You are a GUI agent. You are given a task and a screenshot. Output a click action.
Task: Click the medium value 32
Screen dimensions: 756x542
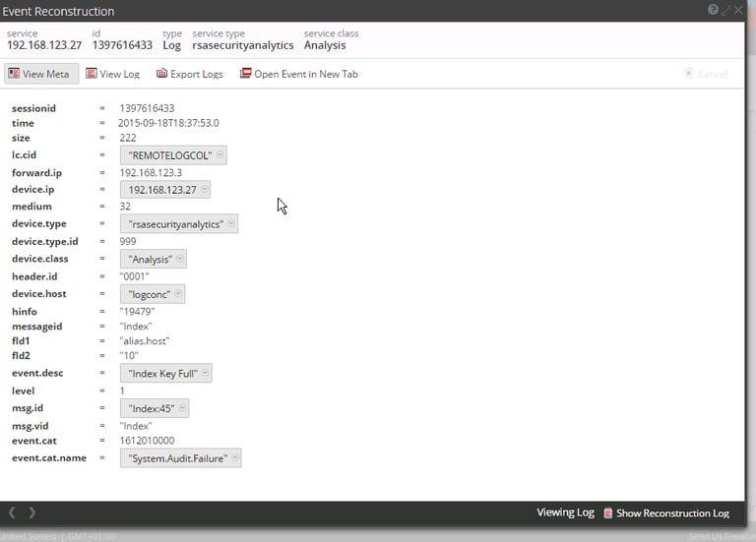tap(125, 207)
